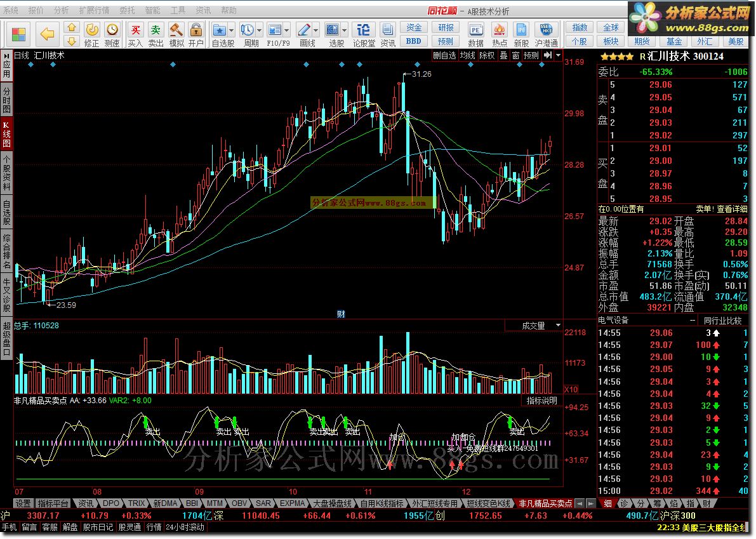This screenshot has width=756, height=539.
Task: Click the yellow up arrow button
Action: 71,27
